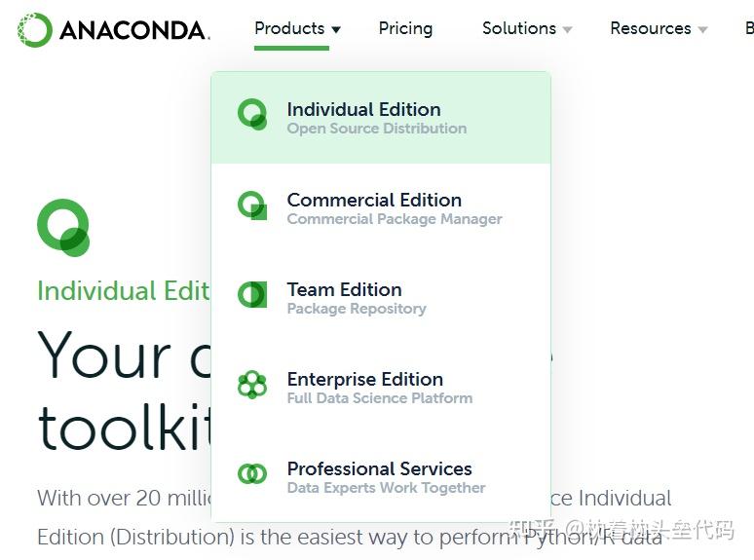Click the Commercial Edition menu icon

pyautogui.click(x=252, y=205)
